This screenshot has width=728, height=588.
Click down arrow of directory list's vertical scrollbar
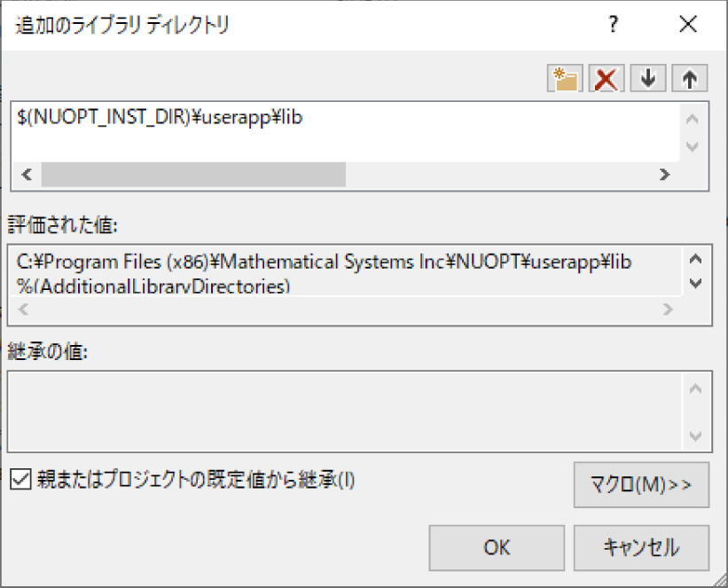coord(693,146)
